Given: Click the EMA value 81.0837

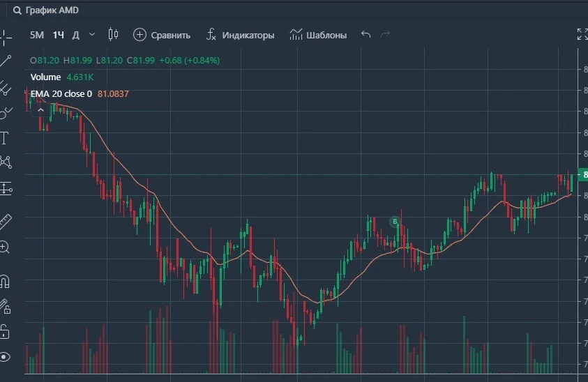Looking at the screenshot, I should [x=113, y=93].
